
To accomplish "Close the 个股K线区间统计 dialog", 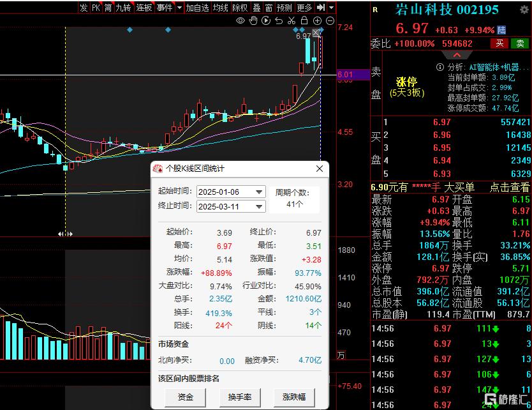I will (x=320, y=169).
